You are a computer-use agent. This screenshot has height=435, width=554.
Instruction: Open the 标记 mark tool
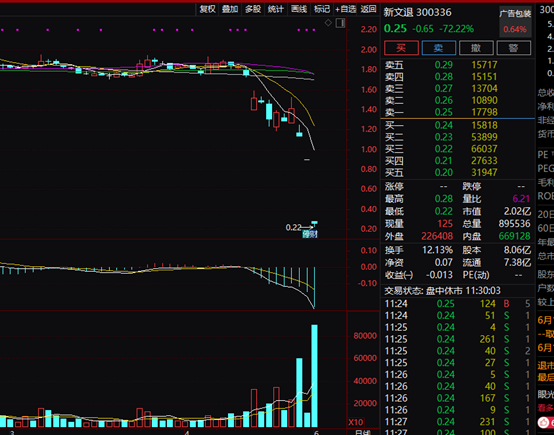(322, 9)
